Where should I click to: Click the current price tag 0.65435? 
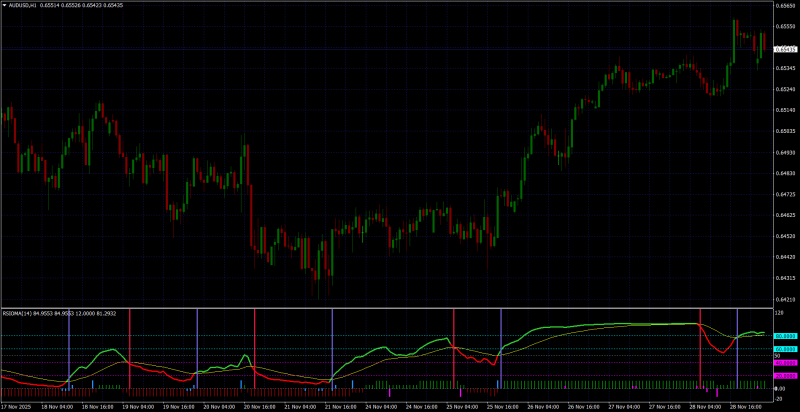(785, 49)
